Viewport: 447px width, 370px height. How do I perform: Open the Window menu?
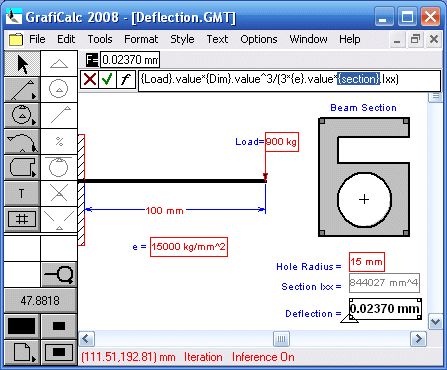pos(308,39)
